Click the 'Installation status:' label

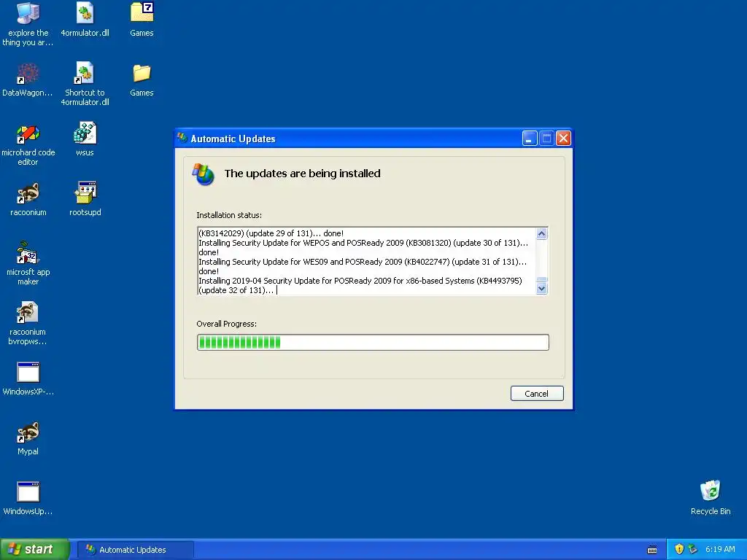tap(229, 215)
